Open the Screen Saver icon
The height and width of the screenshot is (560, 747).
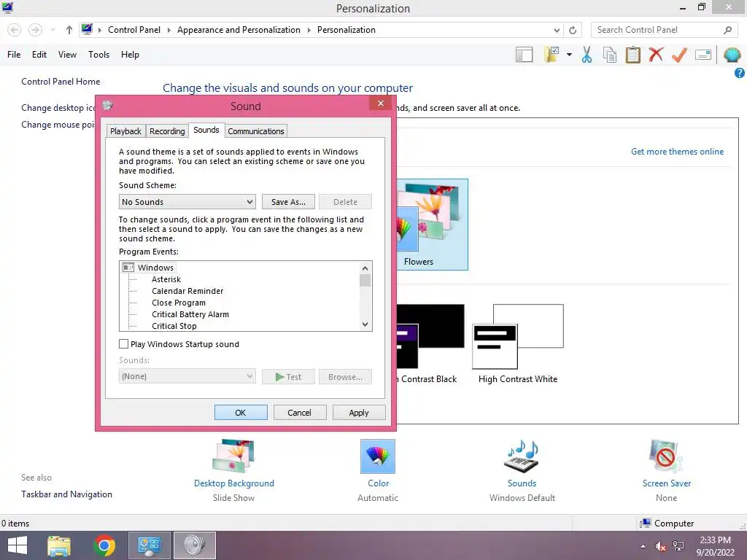(666, 456)
